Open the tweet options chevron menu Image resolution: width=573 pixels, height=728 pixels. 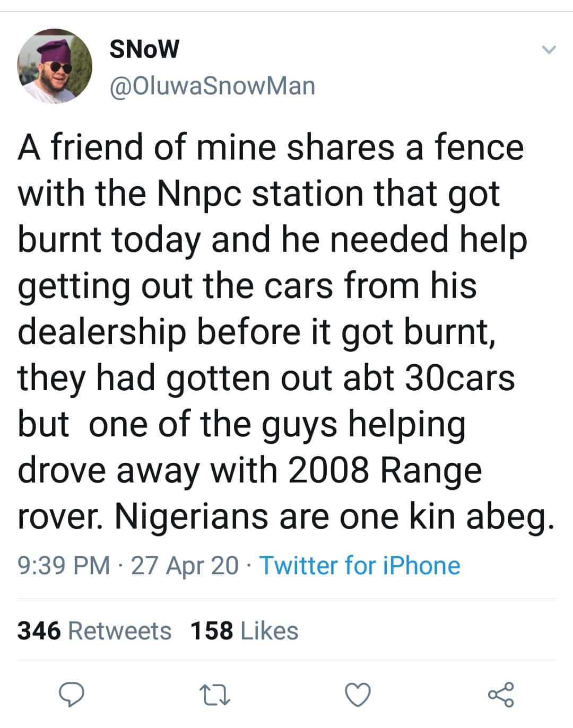point(548,50)
